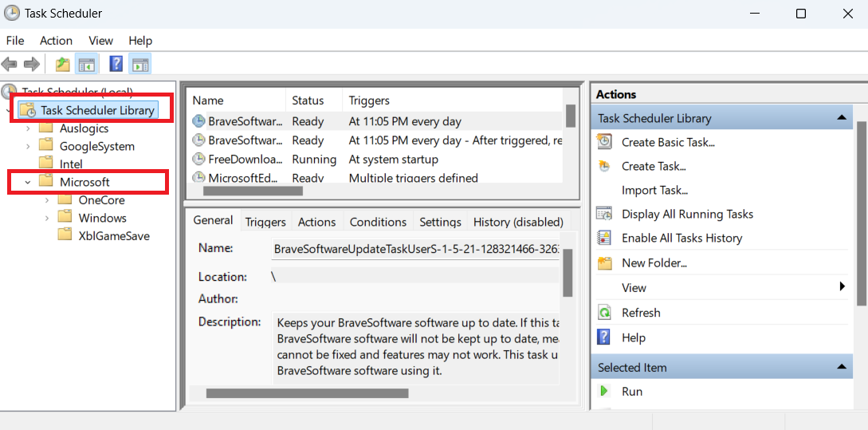The height and width of the screenshot is (430, 868).
Task: Click the Enable All Tasks History icon
Action: tap(604, 238)
